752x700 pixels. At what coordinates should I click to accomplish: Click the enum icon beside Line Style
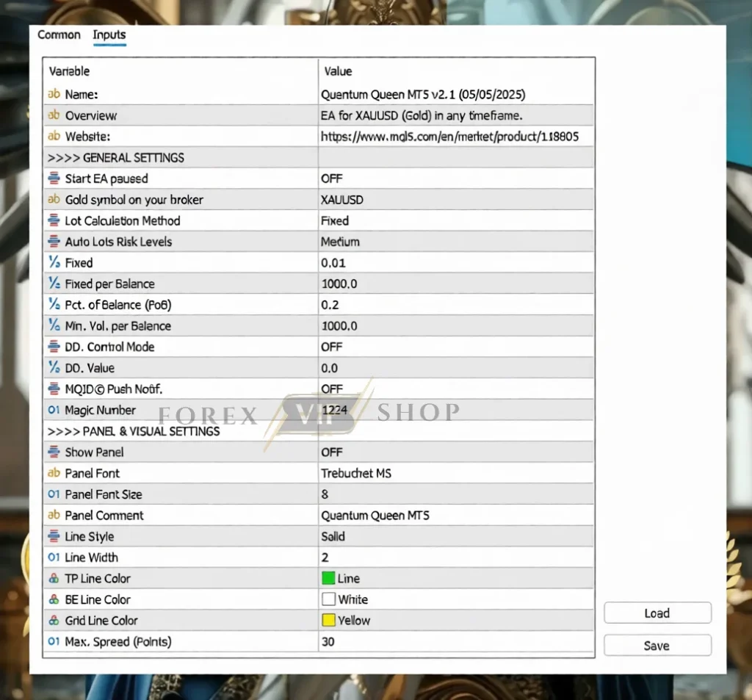tap(54, 536)
